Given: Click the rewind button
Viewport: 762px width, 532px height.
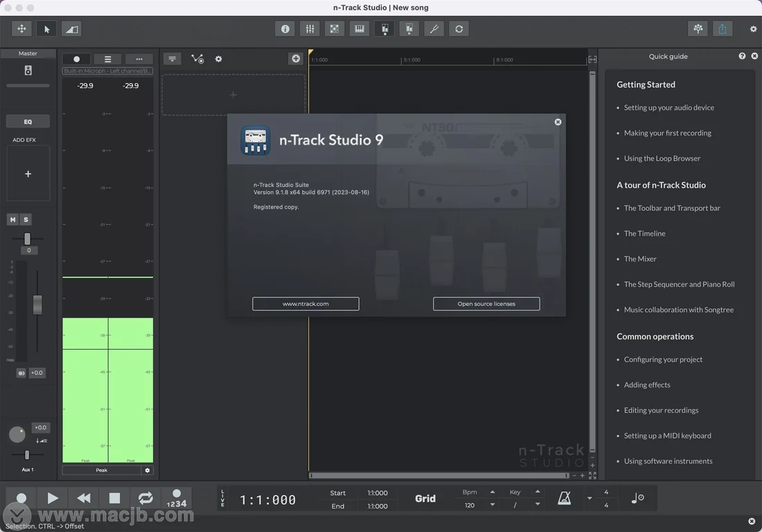Looking at the screenshot, I should click(x=84, y=498).
